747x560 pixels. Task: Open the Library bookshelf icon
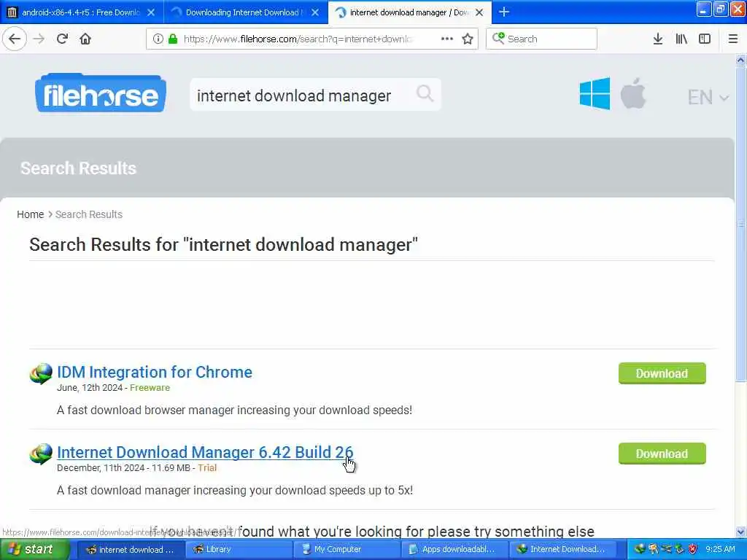click(681, 39)
